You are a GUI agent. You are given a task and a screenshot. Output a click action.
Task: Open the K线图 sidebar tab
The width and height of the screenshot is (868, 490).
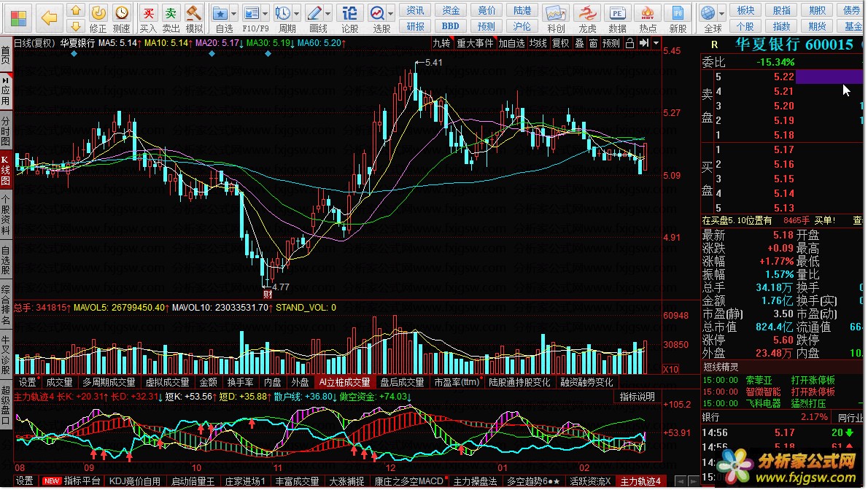point(6,170)
